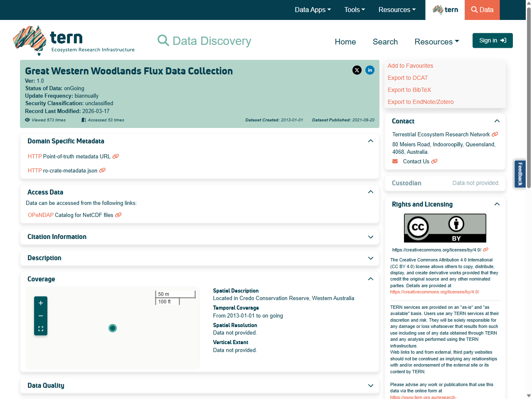This screenshot has width=532, height=399.
Task: Click the Sign in button
Action: [x=493, y=40]
